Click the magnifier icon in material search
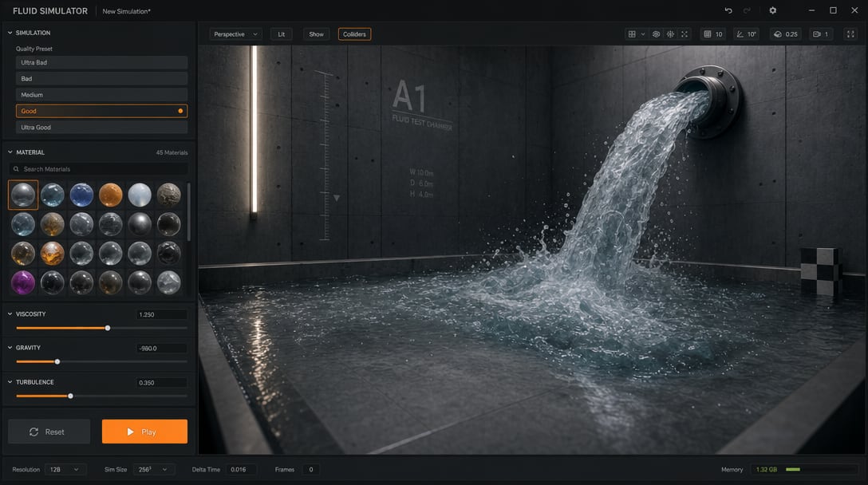 pyautogui.click(x=16, y=169)
